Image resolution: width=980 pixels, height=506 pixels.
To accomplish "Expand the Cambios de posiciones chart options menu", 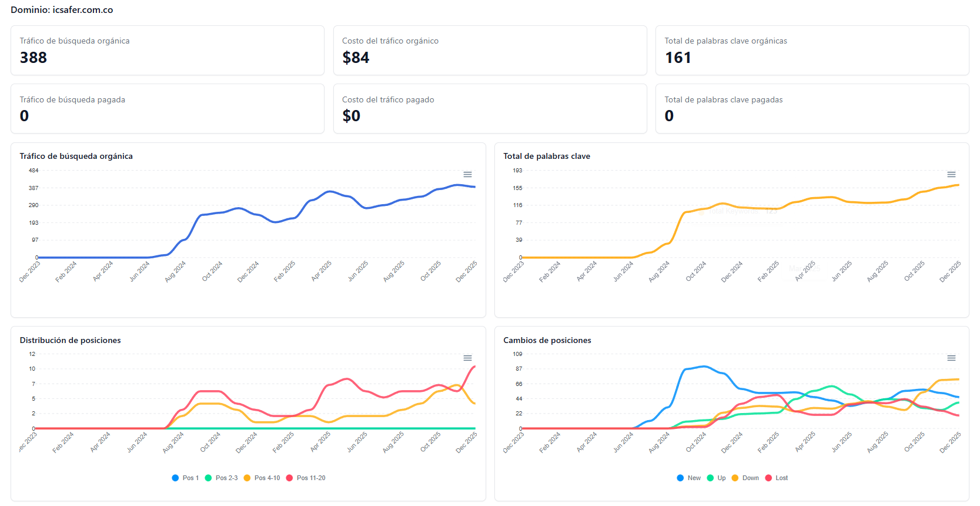I will 951,358.
